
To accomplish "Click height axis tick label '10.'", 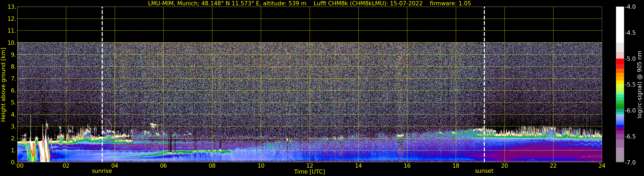I will (12, 43).
